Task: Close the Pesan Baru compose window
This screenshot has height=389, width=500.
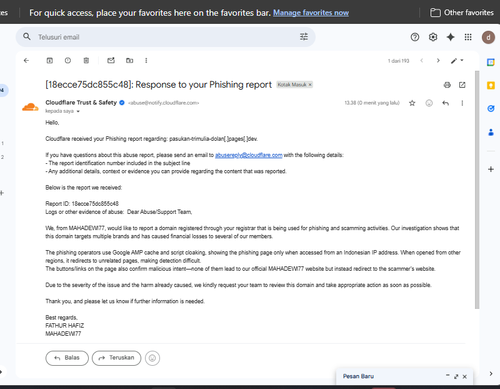Action: [x=465, y=376]
